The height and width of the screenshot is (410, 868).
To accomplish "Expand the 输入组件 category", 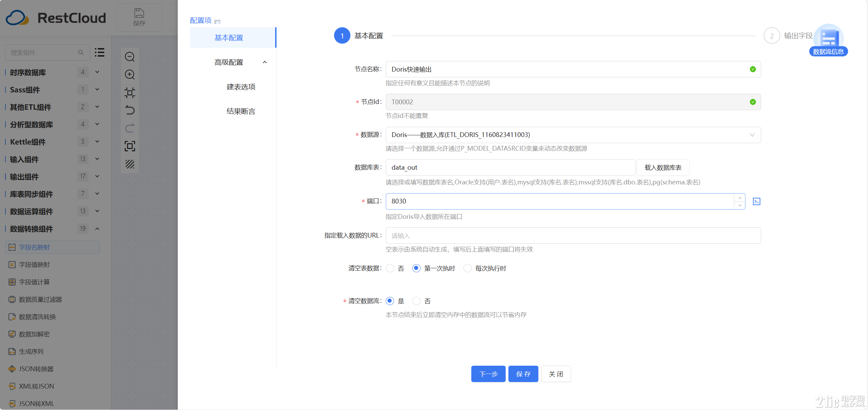I will coord(97,159).
